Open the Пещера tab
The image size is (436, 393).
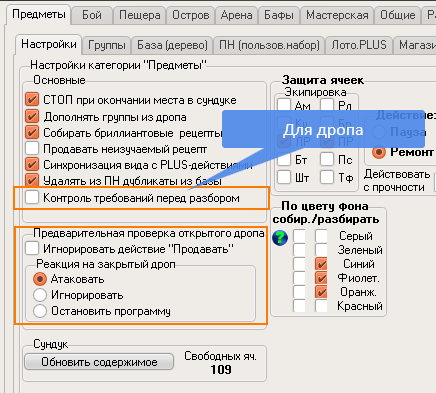(140, 15)
